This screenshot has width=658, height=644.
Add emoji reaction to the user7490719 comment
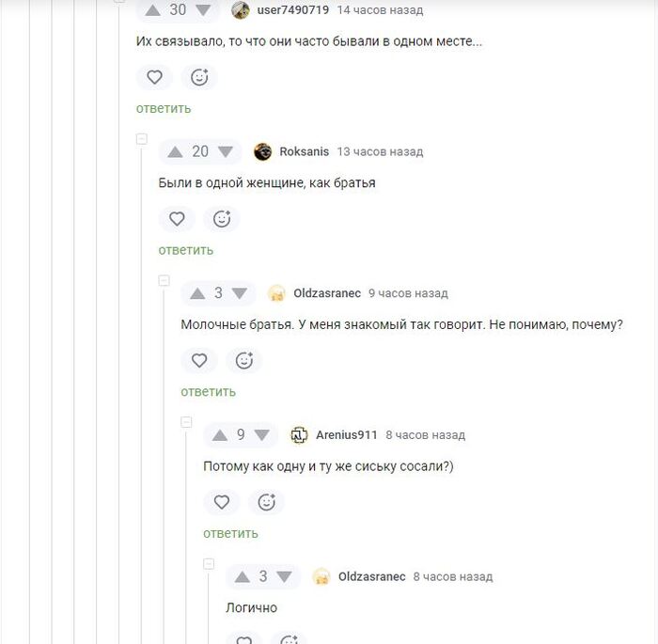[199, 77]
